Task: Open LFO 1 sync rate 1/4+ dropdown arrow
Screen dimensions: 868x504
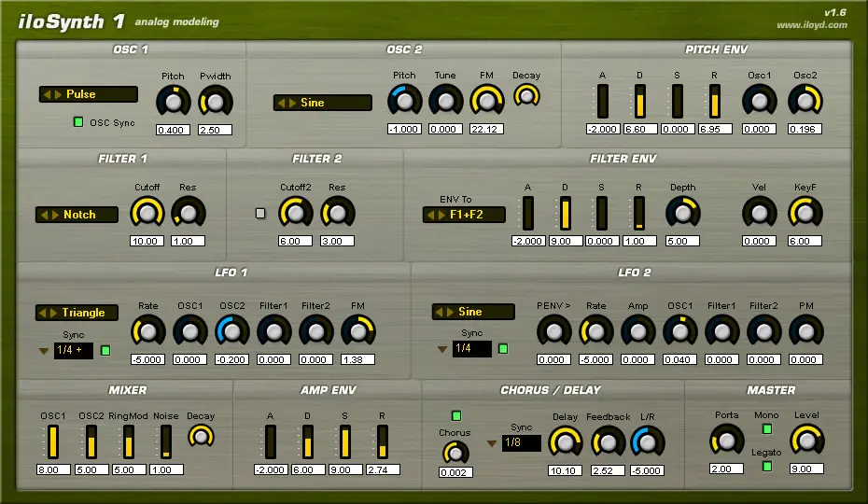Action: (x=44, y=351)
